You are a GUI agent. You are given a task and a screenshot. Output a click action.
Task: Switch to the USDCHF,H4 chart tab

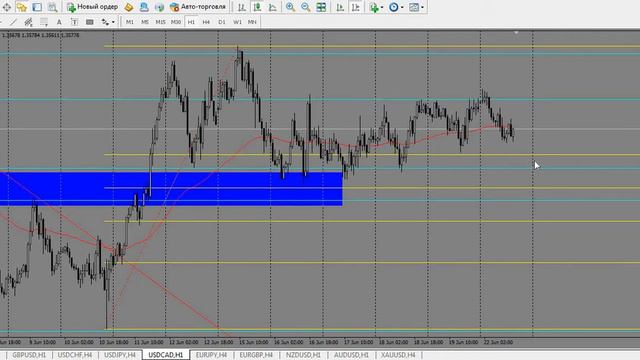point(75,355)
